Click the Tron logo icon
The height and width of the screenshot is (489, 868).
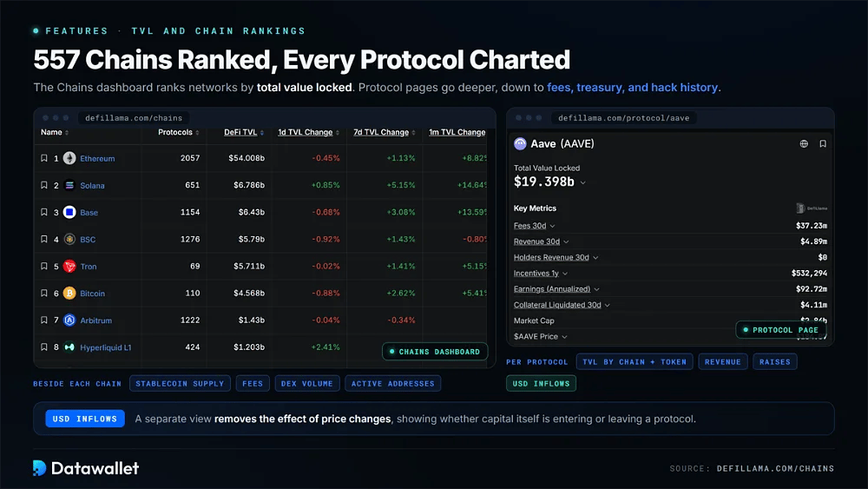[x=69, y=267]
